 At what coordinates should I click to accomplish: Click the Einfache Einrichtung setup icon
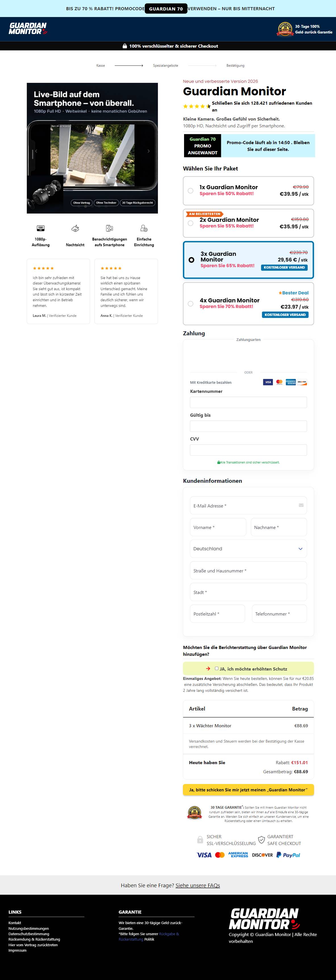[144, 228]
